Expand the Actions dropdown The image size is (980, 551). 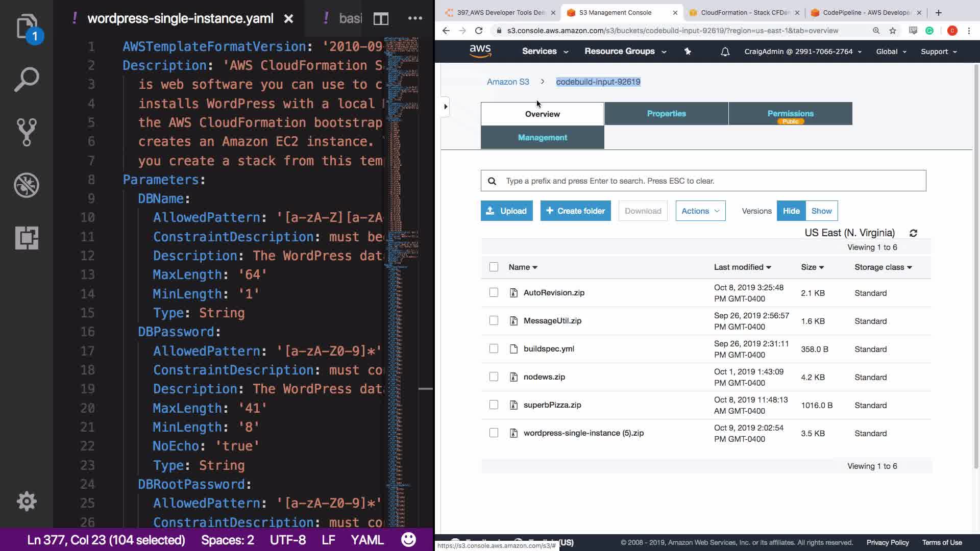point(700,211)
